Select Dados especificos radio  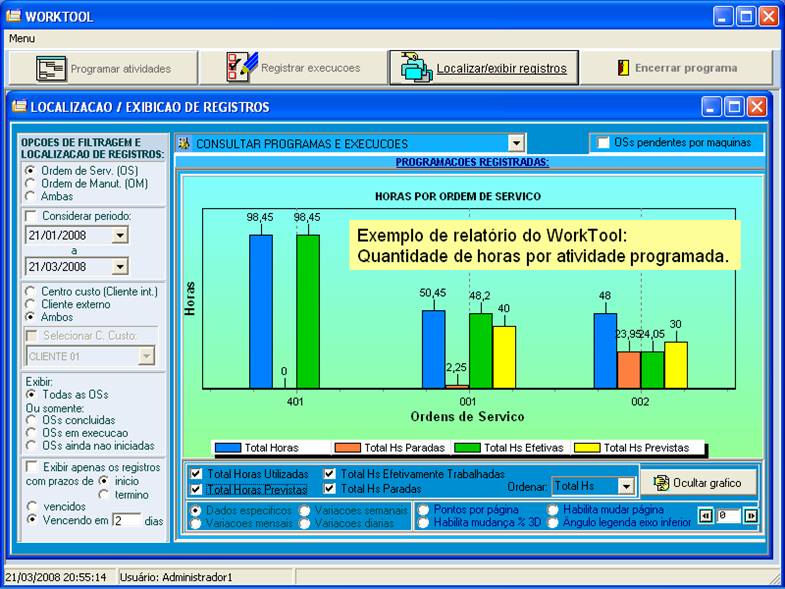[197, 510]
